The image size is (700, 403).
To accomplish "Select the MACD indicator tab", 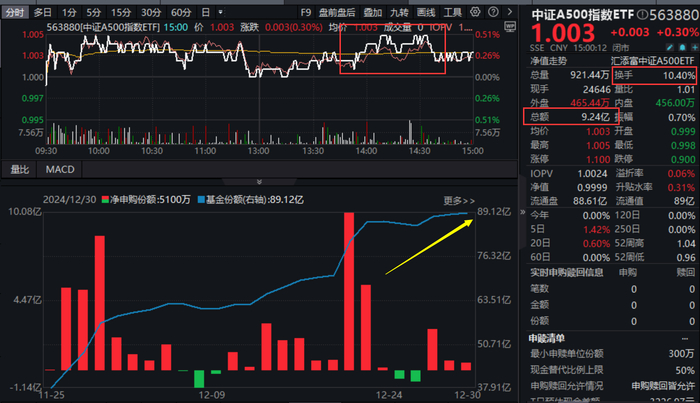I will tap(60, 170).
